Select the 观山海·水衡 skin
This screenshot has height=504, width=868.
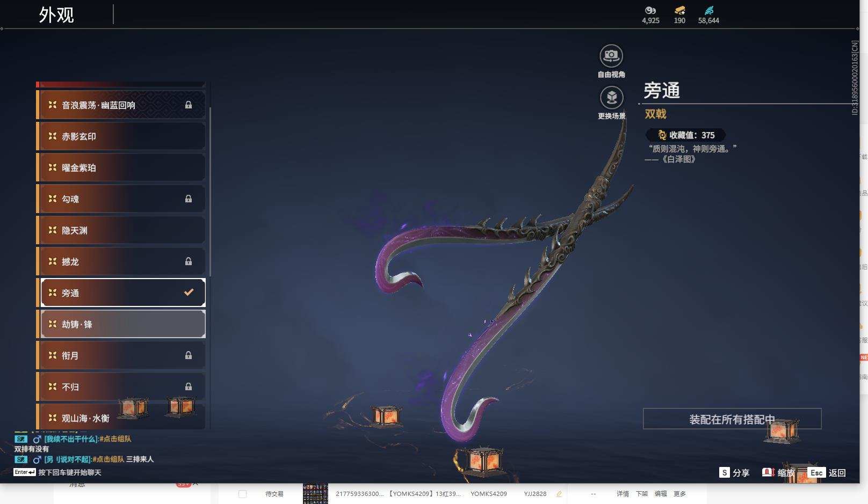pyautogui.click(x=121, y=417)
